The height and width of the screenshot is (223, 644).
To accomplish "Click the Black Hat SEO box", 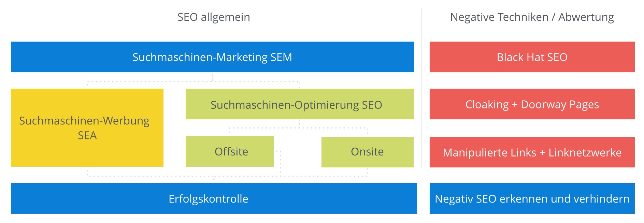I will pyautogui.click(x=532, y=57).
